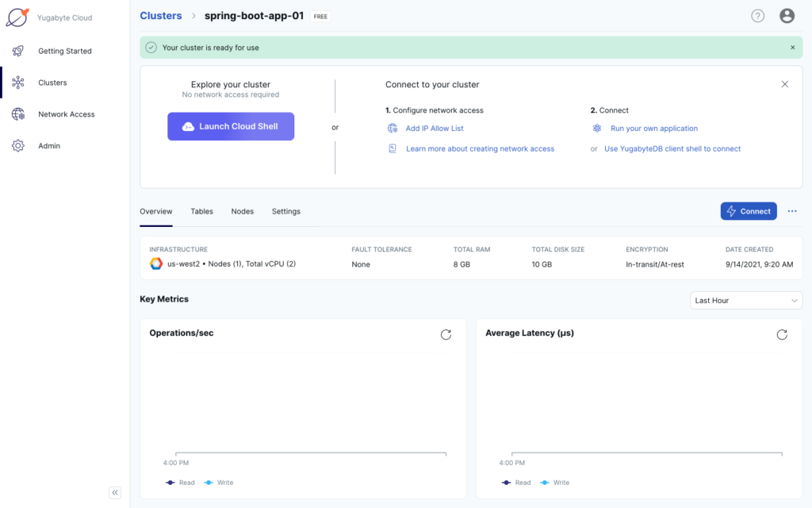
Task: Refresh the Average Latency chart
Action: tap(782, 335)
